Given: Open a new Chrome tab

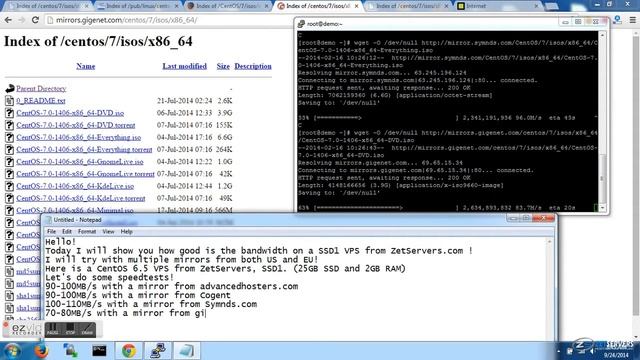Looking at the screenshot, I should [x=551, y=6].
